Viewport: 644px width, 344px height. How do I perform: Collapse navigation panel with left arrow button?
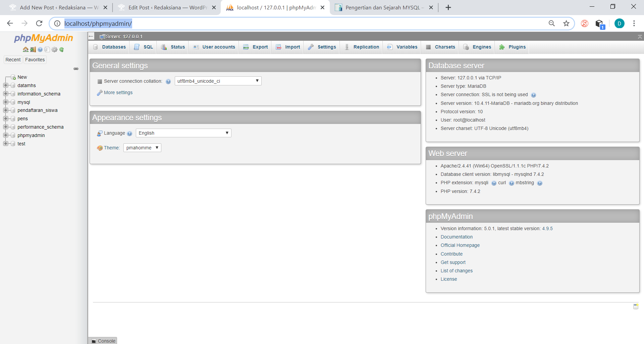pyautogui.click(x=91, y=36)
